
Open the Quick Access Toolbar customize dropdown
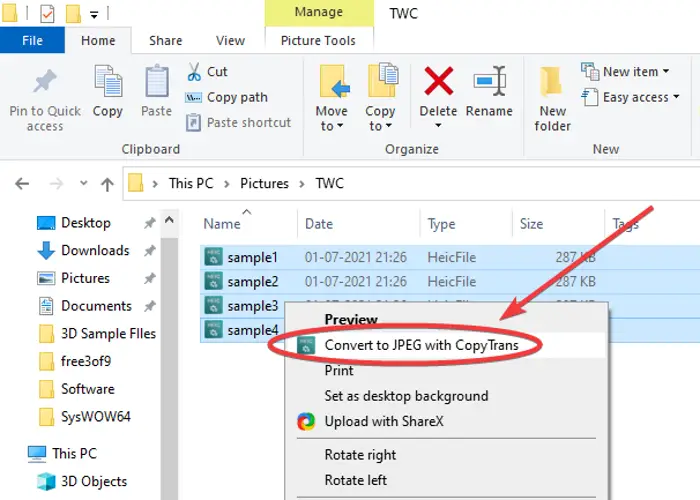pos(94,15)
